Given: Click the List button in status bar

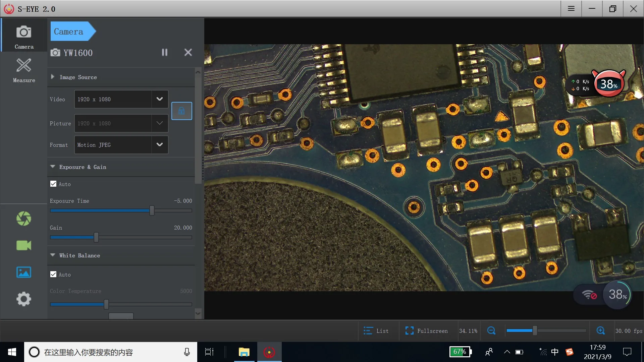Looking at the screenshot, I should coord(376,331).
